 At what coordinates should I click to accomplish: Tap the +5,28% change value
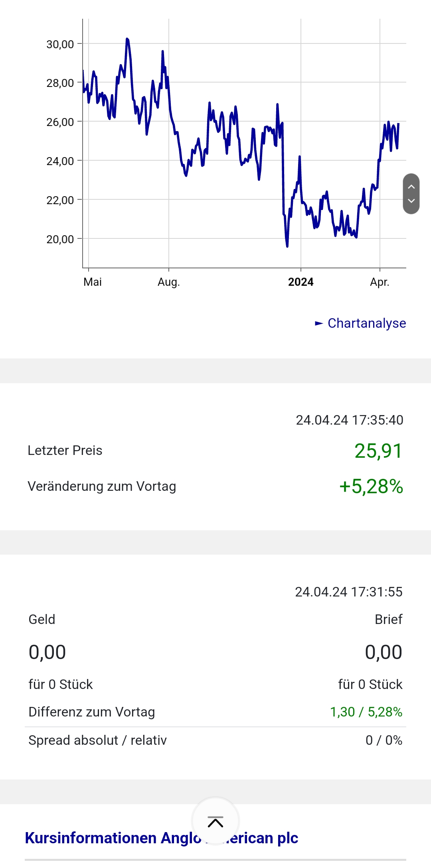(371, 487)
